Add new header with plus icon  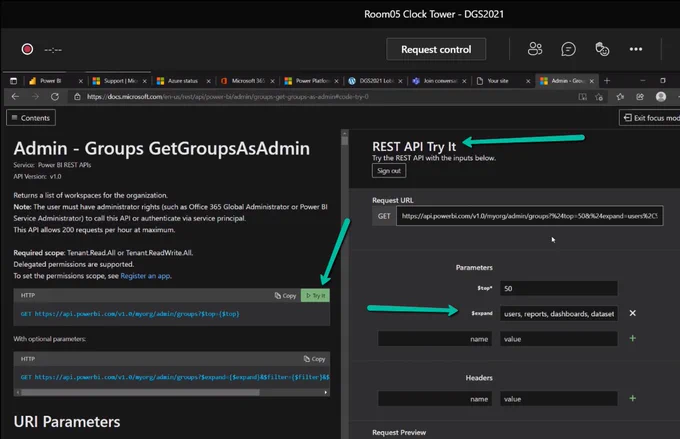click(x=633, y=398)
